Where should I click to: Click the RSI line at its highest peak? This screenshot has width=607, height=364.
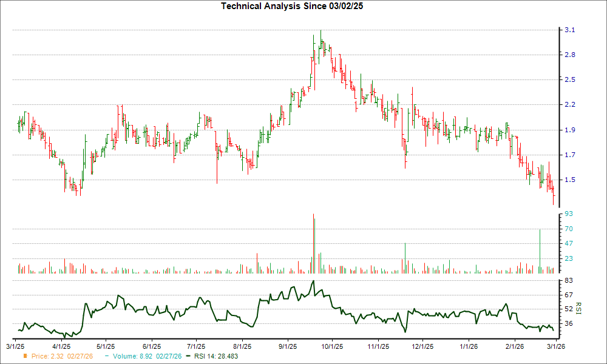click(x=313, y=282)
